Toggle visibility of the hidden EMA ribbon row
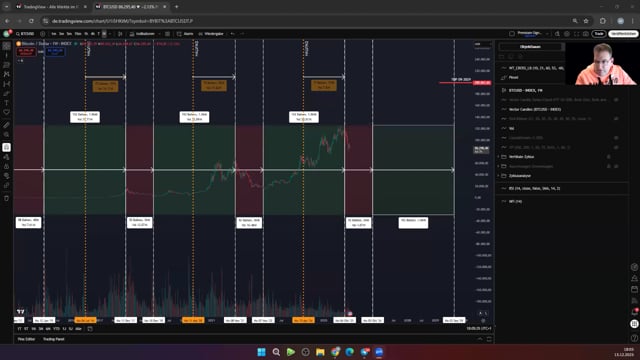This screenshot has width=640, height=360. tap(616, 119)
